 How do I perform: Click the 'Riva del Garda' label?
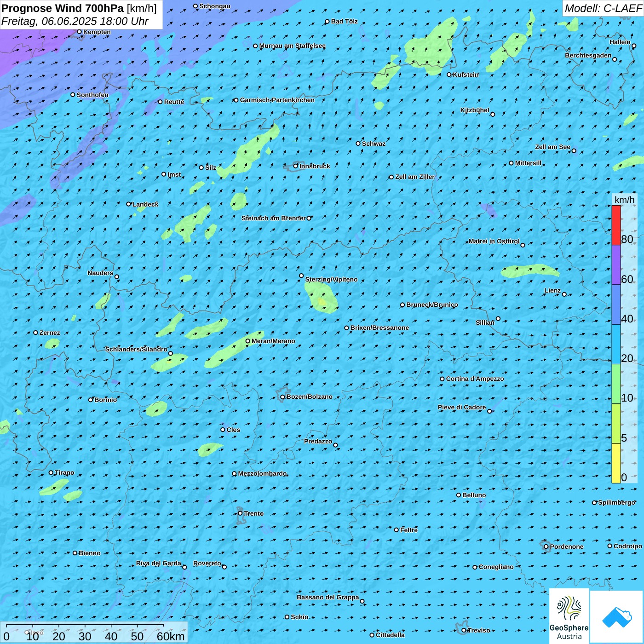tap(159, 563)
